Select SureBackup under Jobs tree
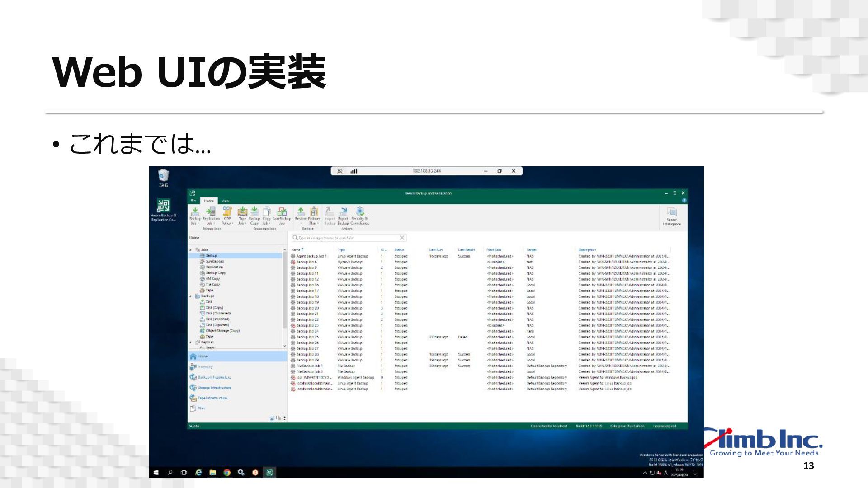868x488 pixels. tap(214, 262)
